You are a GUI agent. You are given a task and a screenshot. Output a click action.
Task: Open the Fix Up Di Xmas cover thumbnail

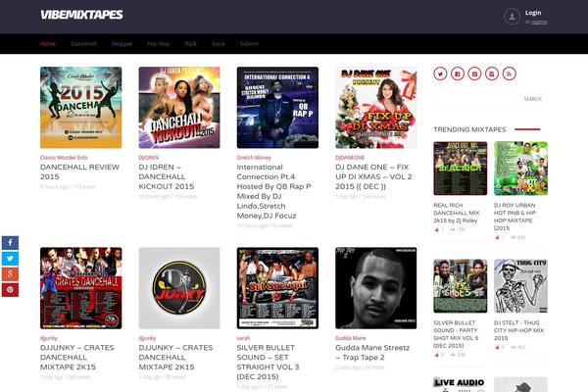[x=375, y=108]
